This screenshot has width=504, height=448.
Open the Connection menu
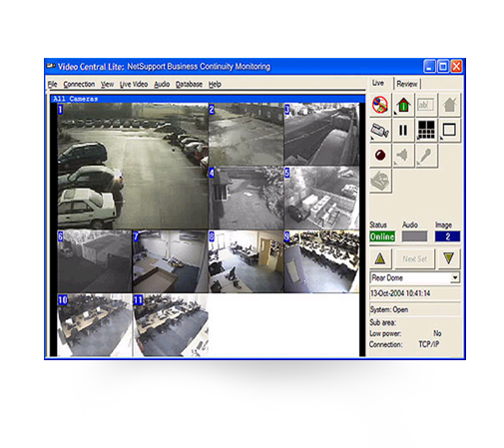pos(79,85)
